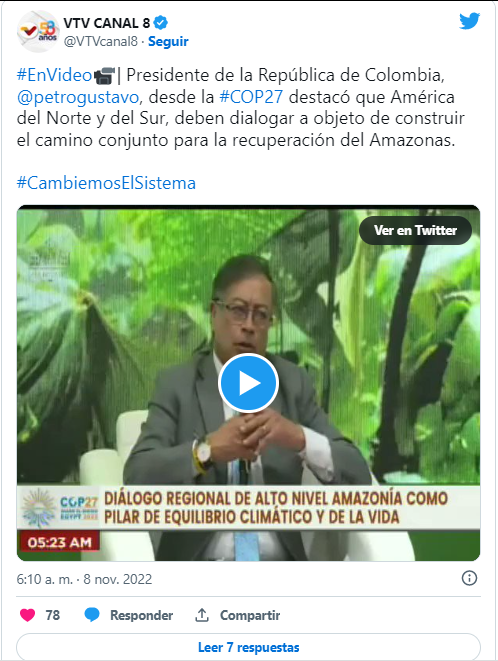The width and height of the screenshot is (498, 661).
Task: Click the blue verified badge
Action: click(161, 23)
